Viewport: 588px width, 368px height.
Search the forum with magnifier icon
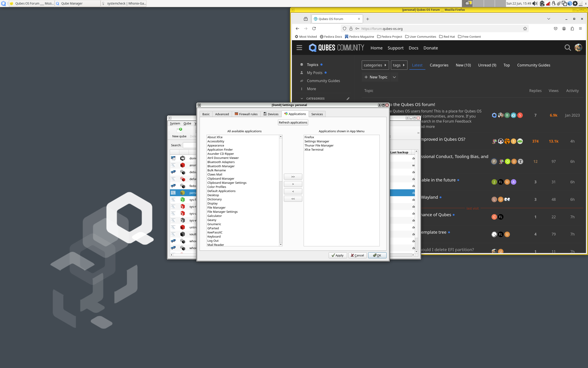coord(568,48)
